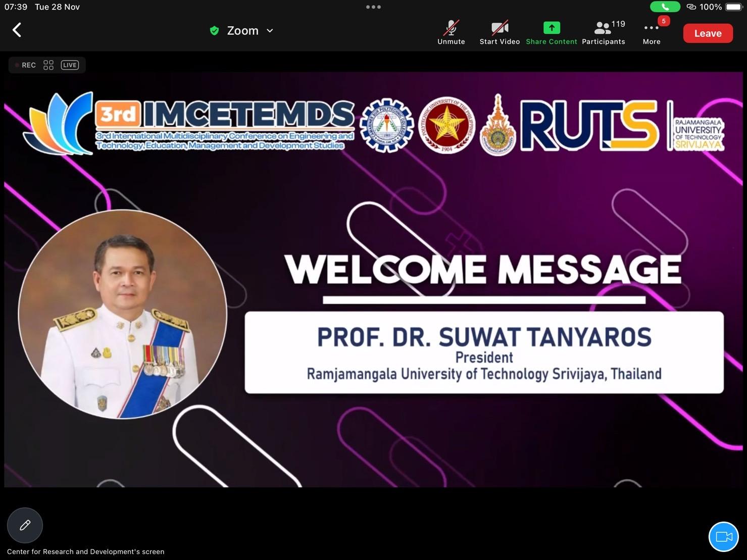Tap the blue gear Polytechnic College seal
This screenshot has width=747, height=560.
[x=386, y=126]
